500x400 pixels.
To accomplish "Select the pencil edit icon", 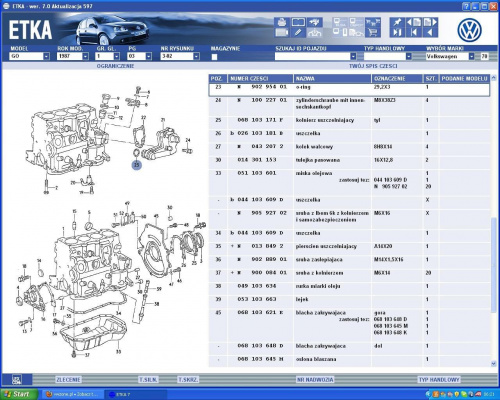I will [298, 32].
